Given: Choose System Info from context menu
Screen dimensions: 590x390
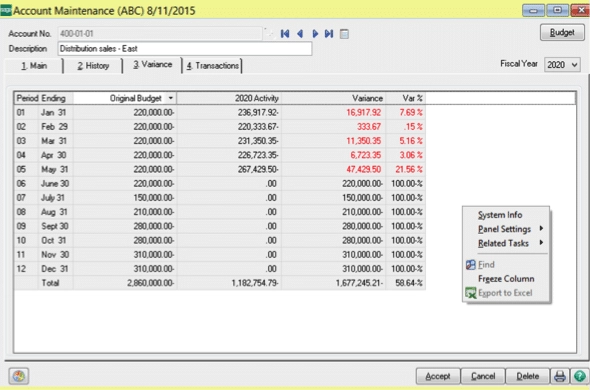Looking at the screenshot, I should [500, 215].
